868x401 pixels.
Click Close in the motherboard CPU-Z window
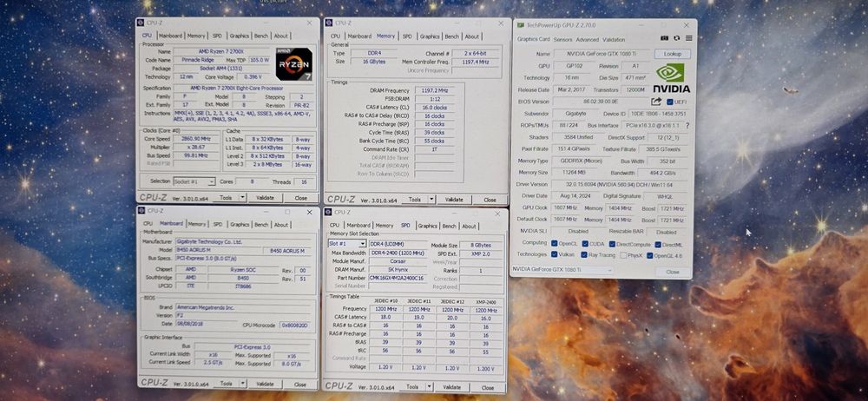tap(299, 384)
